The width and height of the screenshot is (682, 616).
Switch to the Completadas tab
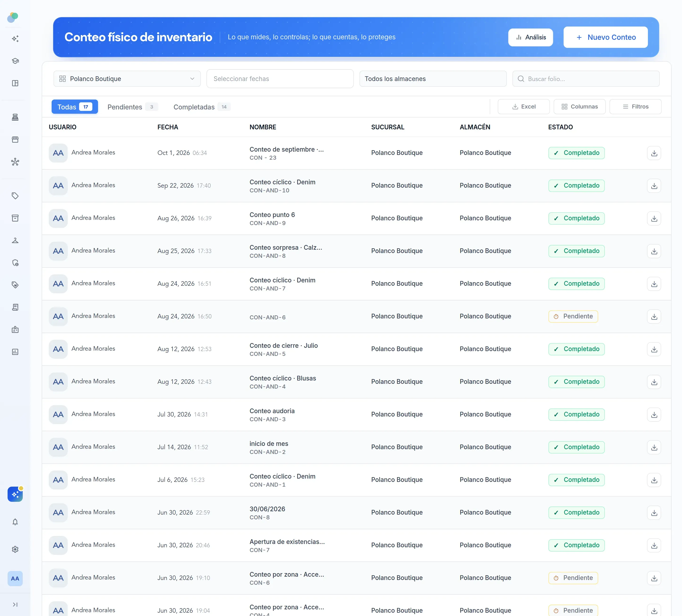pyautogui.click(x=202, y=107)
